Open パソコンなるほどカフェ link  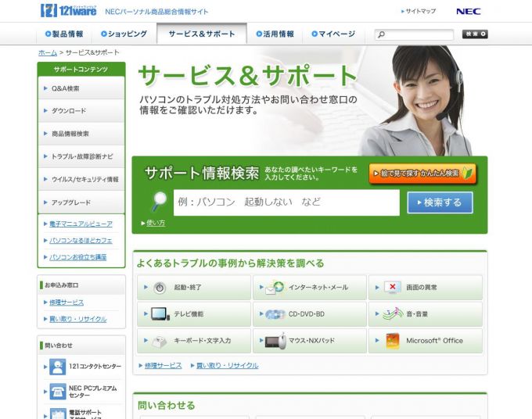(x=81, y=240)
